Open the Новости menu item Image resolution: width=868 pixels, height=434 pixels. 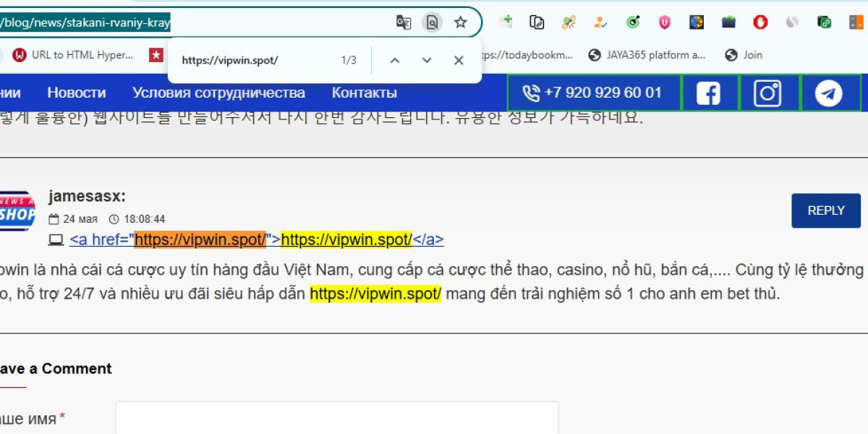point(77,93)
